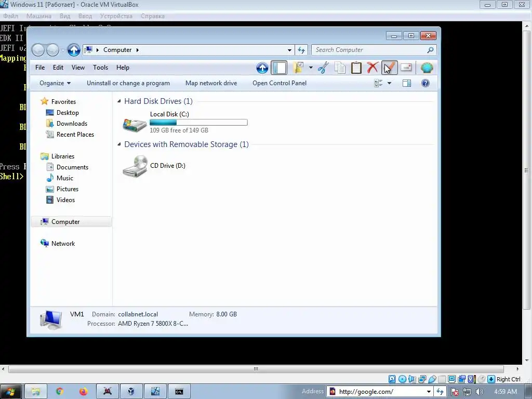Click Map network drive
Viewport: 532px width, 399px height.
pos(211,83)
